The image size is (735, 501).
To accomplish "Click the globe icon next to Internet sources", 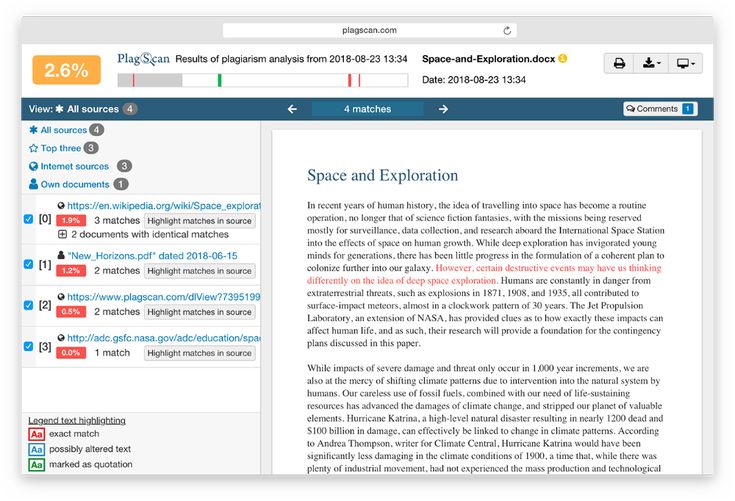I will pyautogui.click(x=33, y=166).
